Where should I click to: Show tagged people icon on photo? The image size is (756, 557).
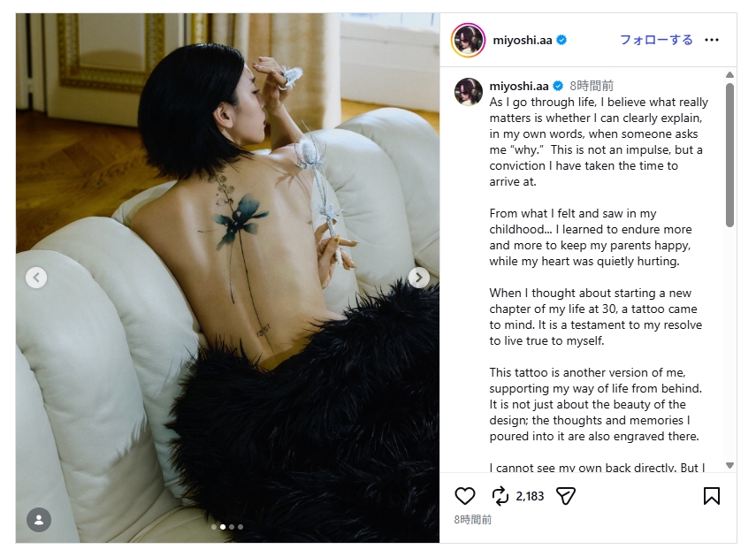pos(39,520)
